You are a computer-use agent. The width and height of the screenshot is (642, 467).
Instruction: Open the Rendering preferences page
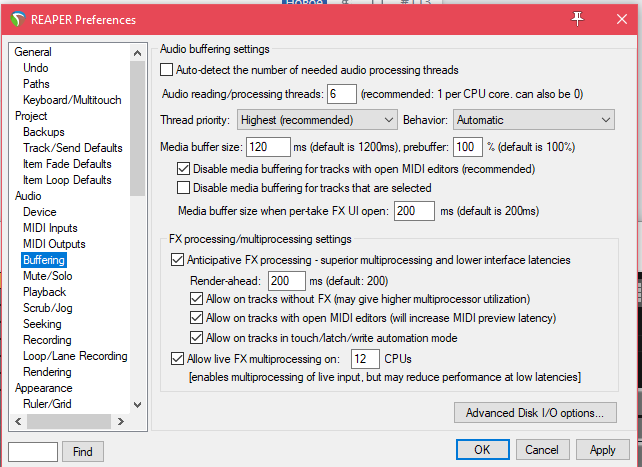pyautogui.click(x=47, y=372)
